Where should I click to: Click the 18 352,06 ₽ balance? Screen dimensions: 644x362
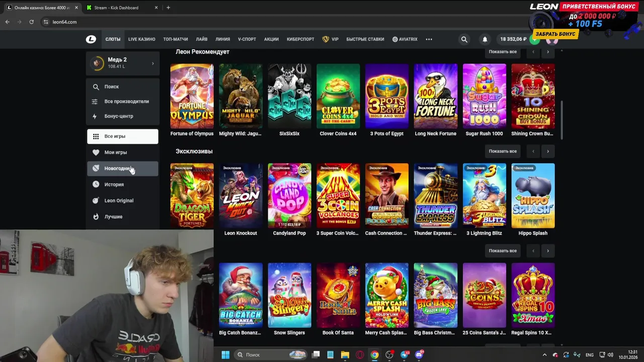tap(513, 39)
